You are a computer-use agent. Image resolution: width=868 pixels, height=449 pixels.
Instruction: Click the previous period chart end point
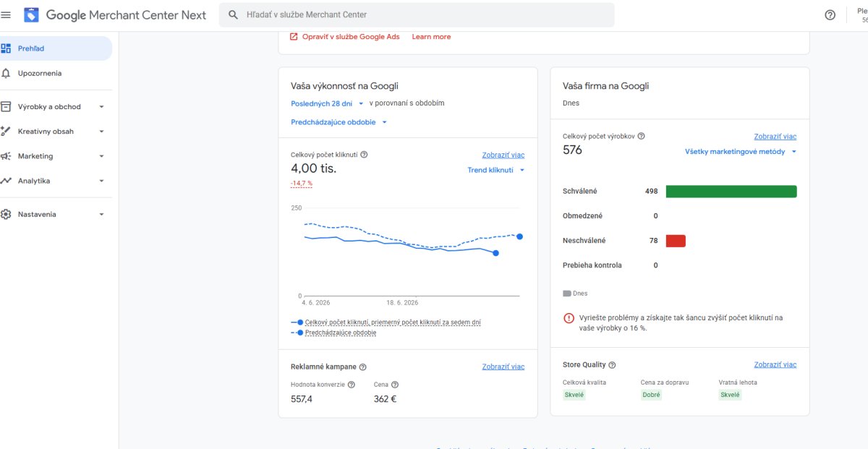(x=519, y=236)
